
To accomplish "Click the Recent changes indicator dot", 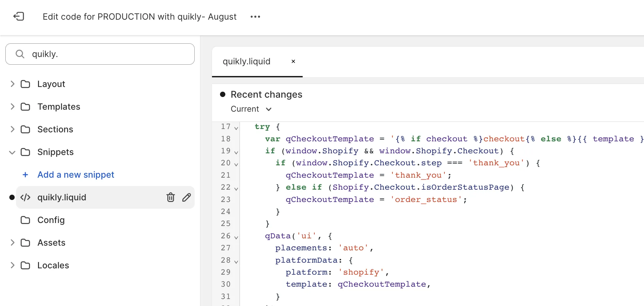I will tap(223, 94).
